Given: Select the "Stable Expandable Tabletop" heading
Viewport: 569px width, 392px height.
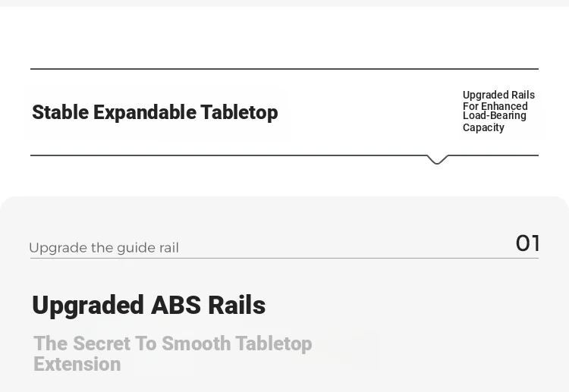Looking at the screenshot, I should pyautogui.click(x=155, y=112).
